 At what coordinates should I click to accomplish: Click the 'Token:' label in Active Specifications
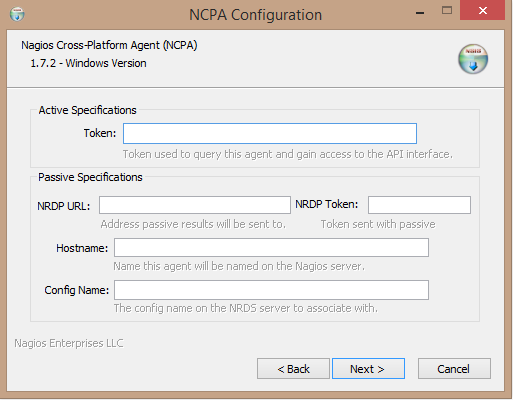tap(100, 133)
